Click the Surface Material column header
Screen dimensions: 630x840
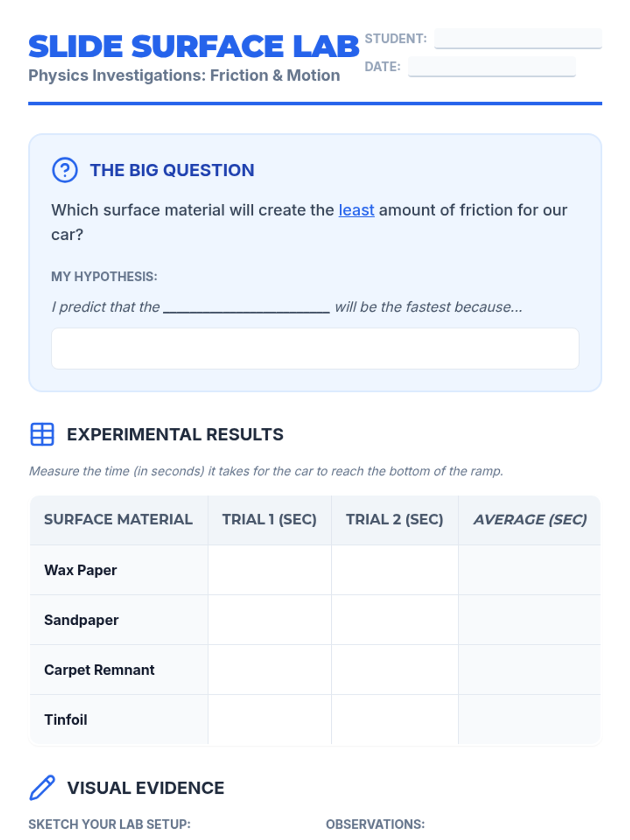click(x=118, y=520)
